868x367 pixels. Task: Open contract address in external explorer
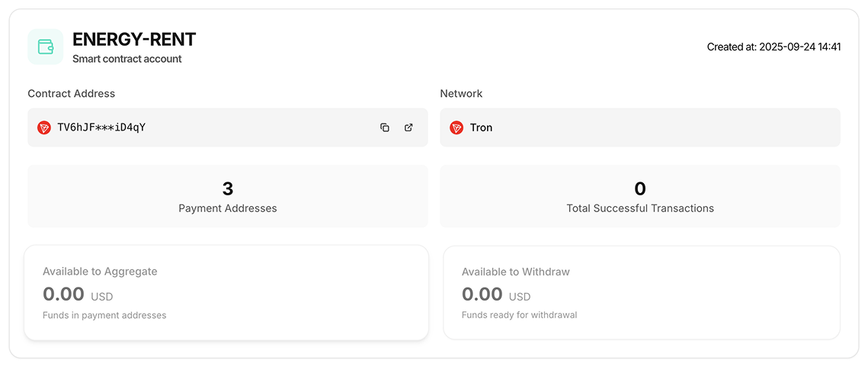click(x=408, y=127)
